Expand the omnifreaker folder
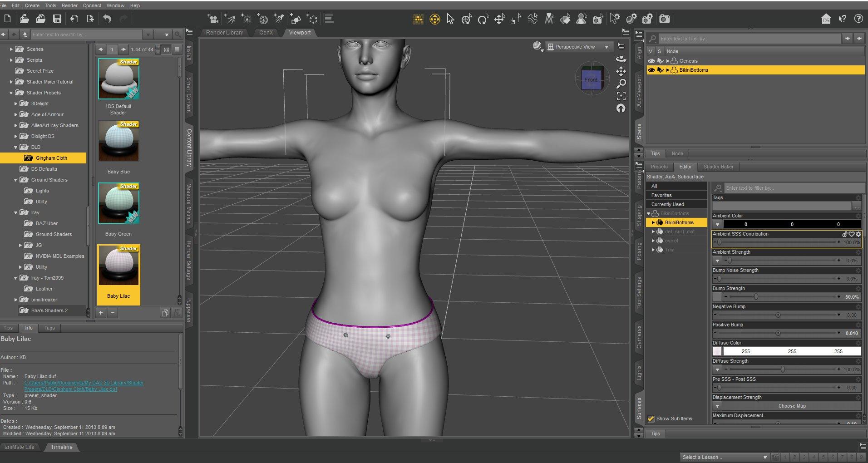 click(x=15, y=300)
